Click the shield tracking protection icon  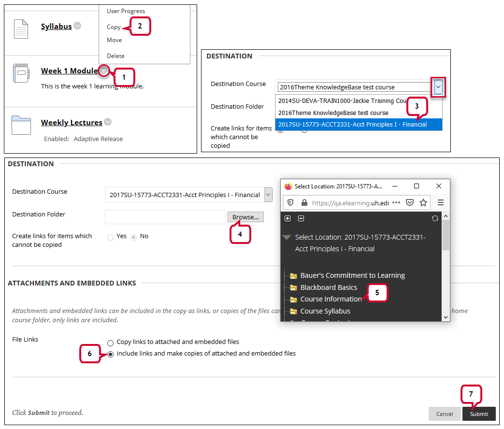(290, 202)
